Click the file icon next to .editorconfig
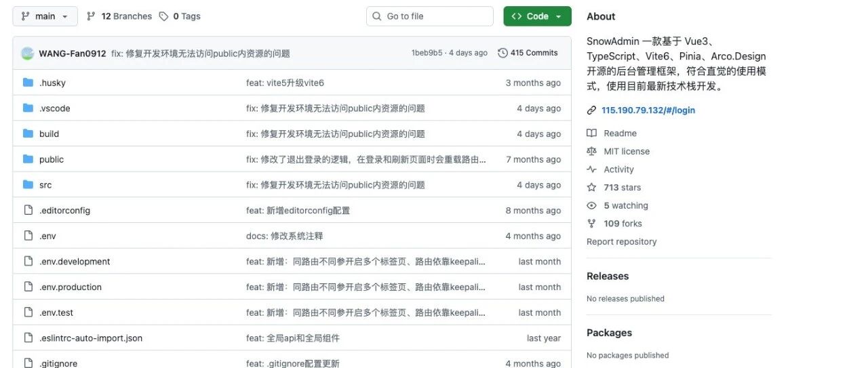This screenshot has width=868, height=368. [28, 210]
